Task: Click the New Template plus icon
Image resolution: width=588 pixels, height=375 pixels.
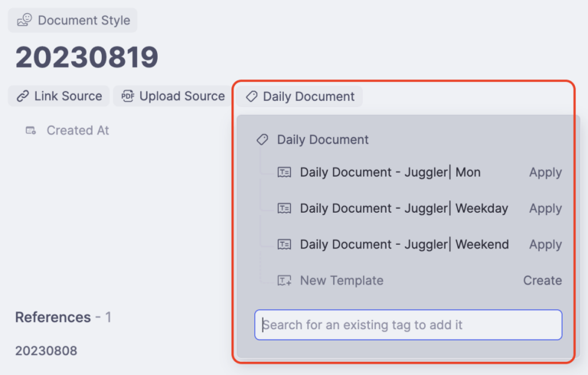Action: 284,281
